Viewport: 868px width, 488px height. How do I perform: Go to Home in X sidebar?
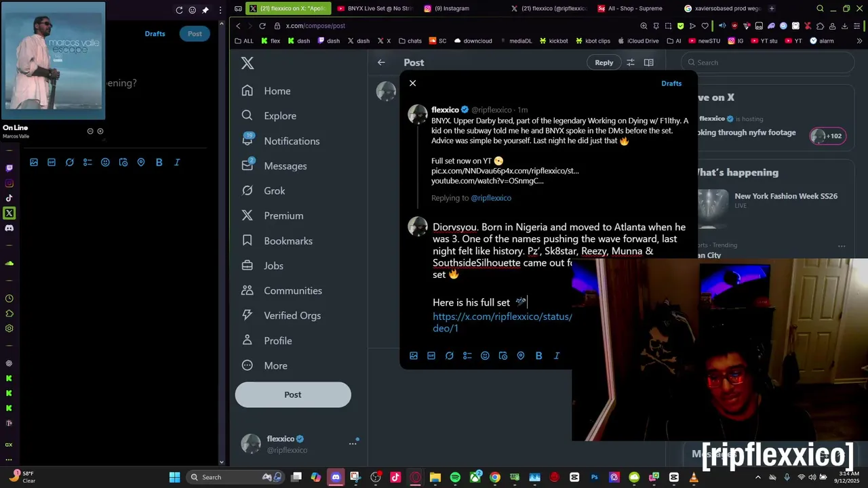pos(266,91)
